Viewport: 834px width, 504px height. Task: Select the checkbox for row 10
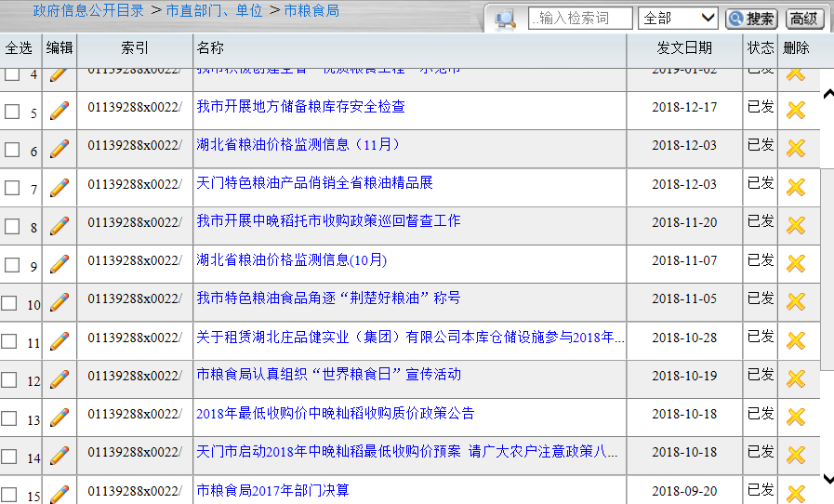pyautogui.click(x=9, y=303)
